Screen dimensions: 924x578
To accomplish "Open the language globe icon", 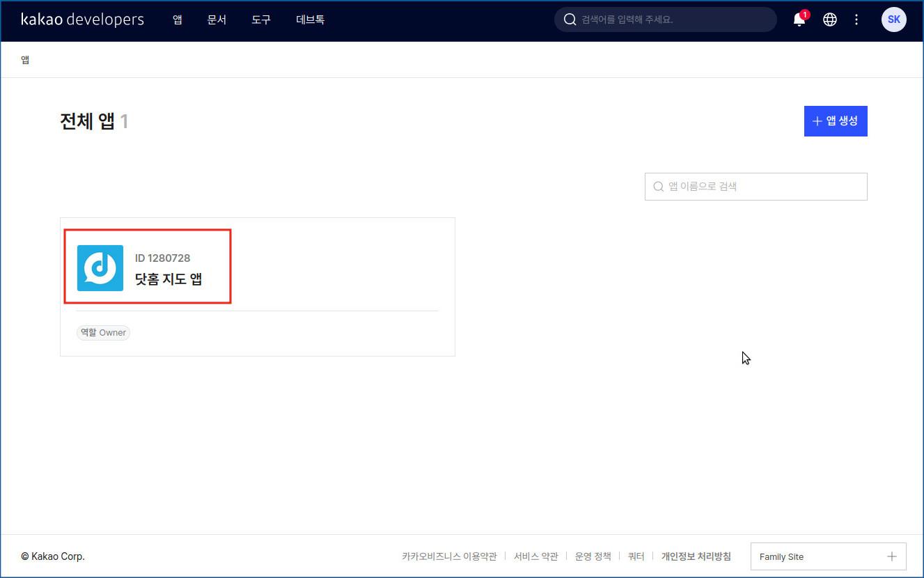I will 829,19.
